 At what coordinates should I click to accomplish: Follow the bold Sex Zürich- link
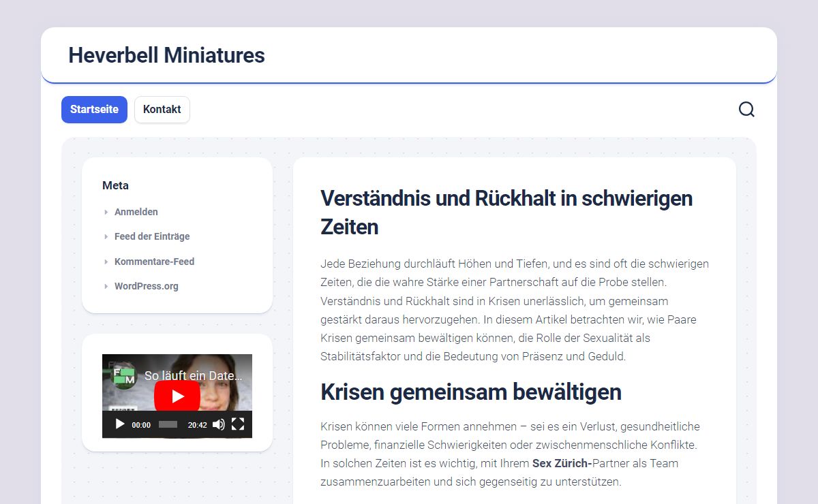point(562,463)
